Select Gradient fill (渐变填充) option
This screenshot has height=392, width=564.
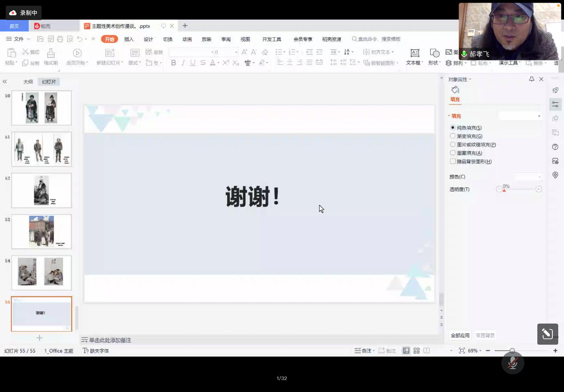point(453,136)
